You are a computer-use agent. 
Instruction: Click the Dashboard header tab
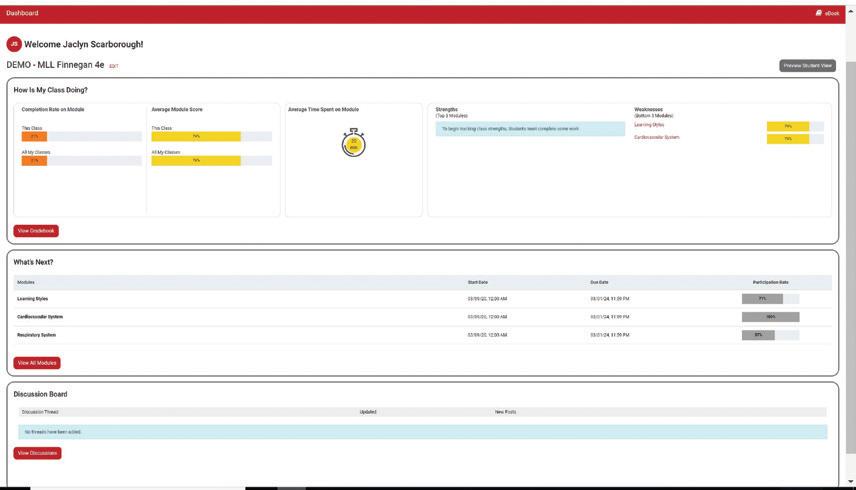(22, 13)
